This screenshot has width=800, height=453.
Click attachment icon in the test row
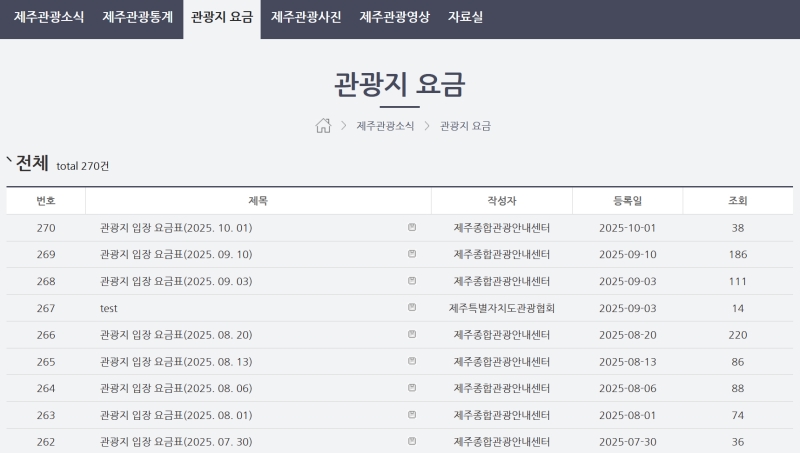pos(412,308)
